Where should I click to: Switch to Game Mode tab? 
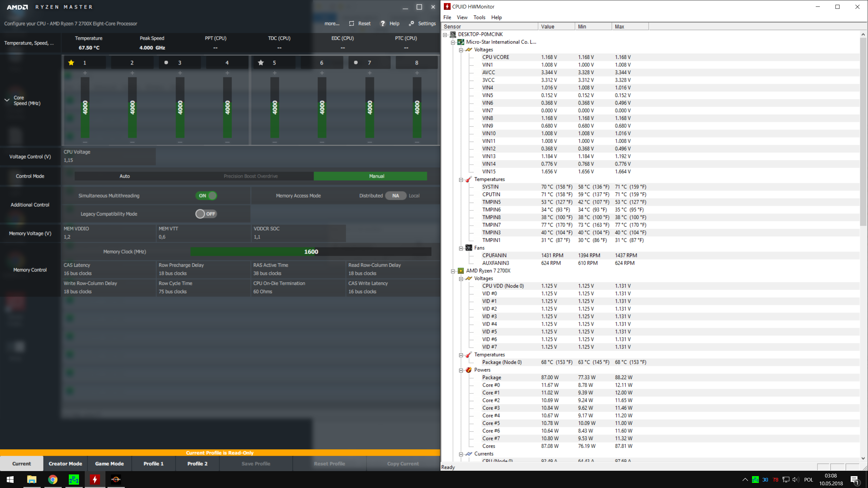(110, 464)
